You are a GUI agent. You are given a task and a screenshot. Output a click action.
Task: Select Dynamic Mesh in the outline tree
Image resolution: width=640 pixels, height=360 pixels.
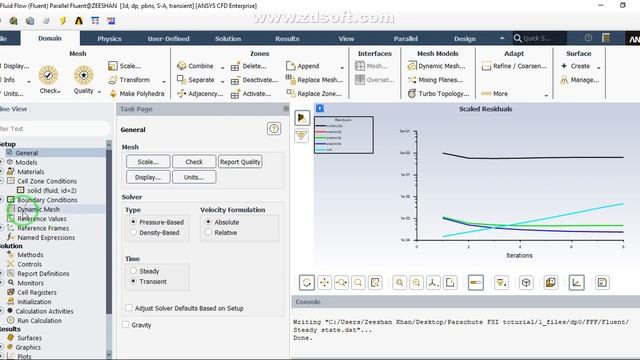coord(38,209)
